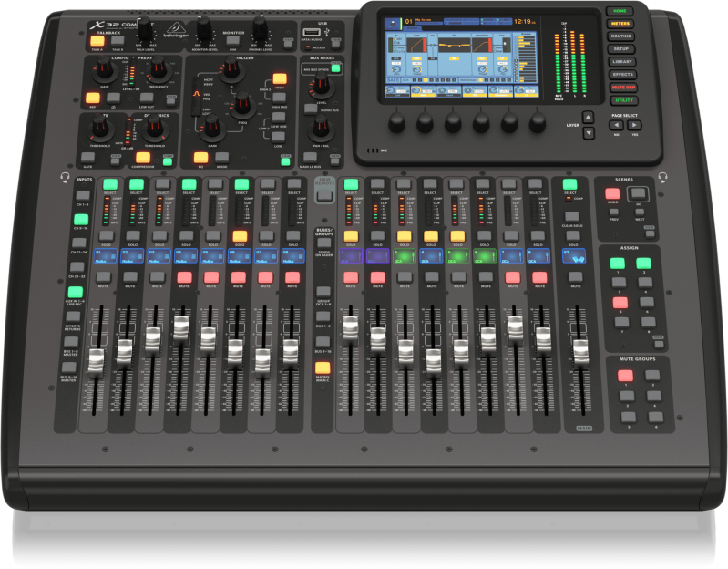This screenshot has height=569, width=728.
Task: Activate Mute Group 1
Action: pos(625,376)
